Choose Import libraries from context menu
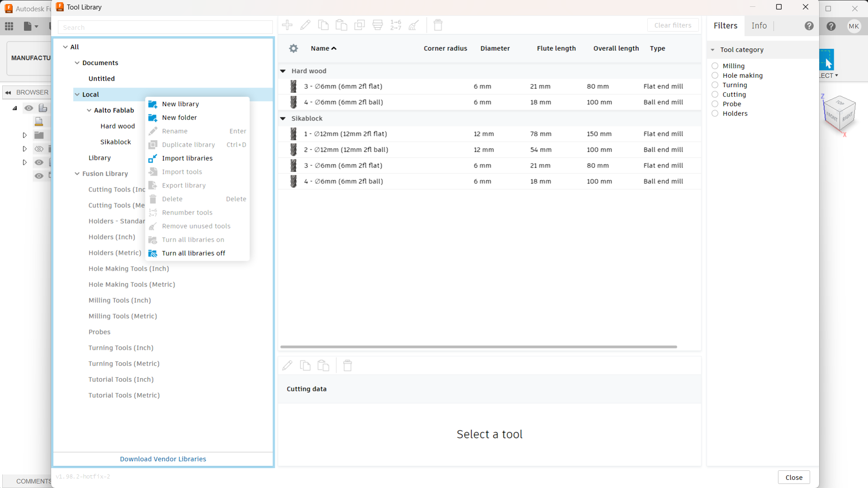The height and width of the screenshot is (488, 868). [x=187, y=158]
